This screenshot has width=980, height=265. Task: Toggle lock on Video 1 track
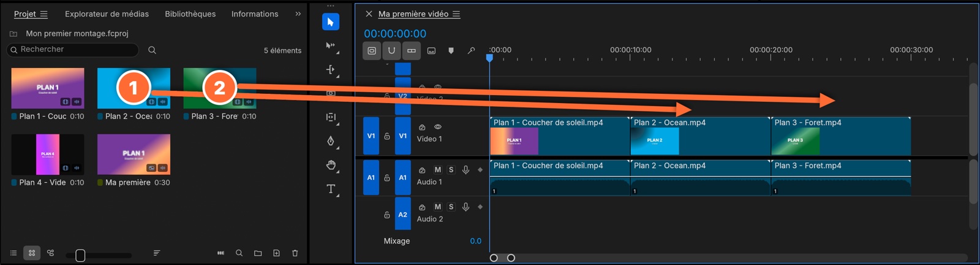point(387,136)
